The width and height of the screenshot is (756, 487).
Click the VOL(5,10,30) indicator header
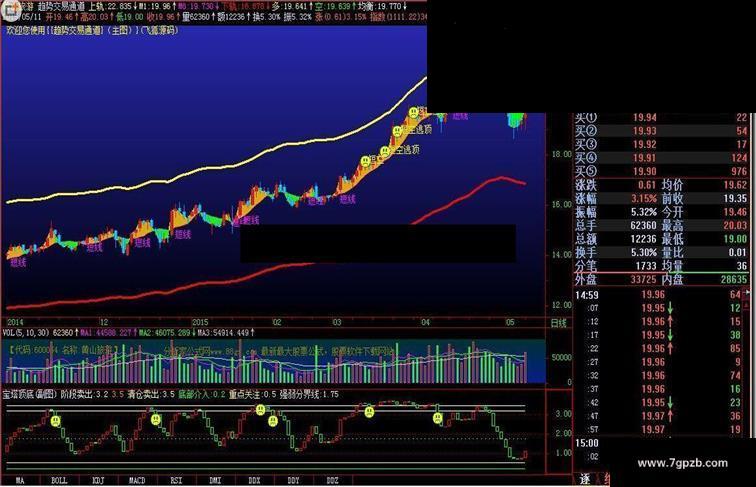point(26,333)
